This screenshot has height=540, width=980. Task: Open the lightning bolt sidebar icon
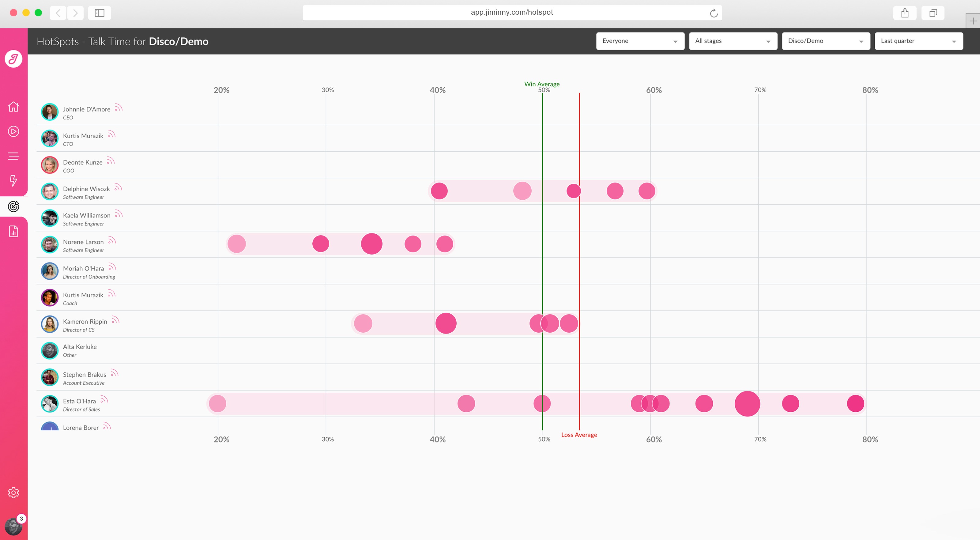tap(13, 180)
